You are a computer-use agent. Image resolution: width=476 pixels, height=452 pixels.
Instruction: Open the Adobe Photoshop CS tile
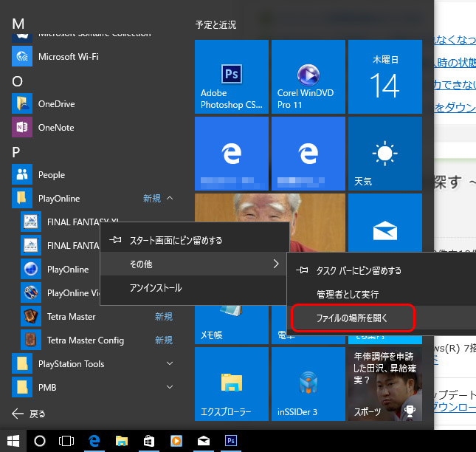232,77
